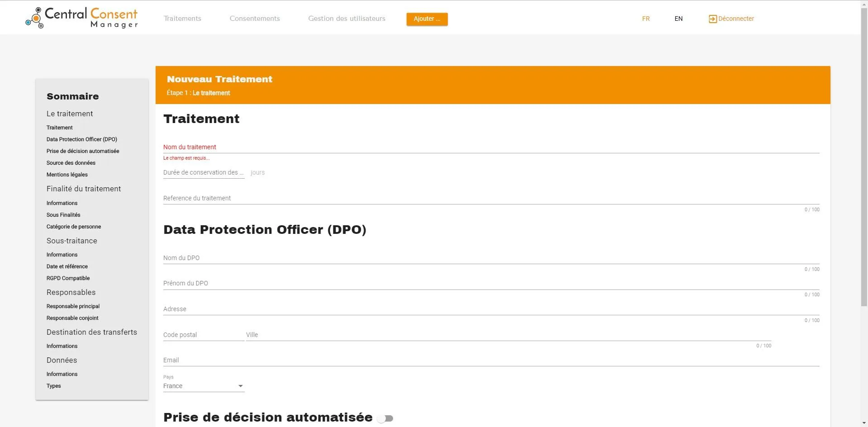Click the scrollbar down arrow

tap(864, 423)
